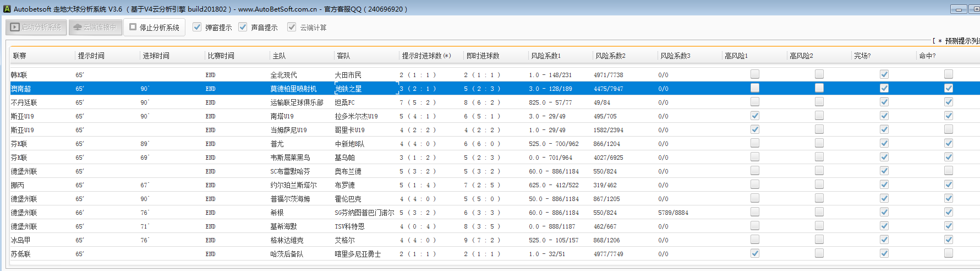Click the cloud icon on 云端连接中 button
The image size is (980, 271).
coord(77,27)
